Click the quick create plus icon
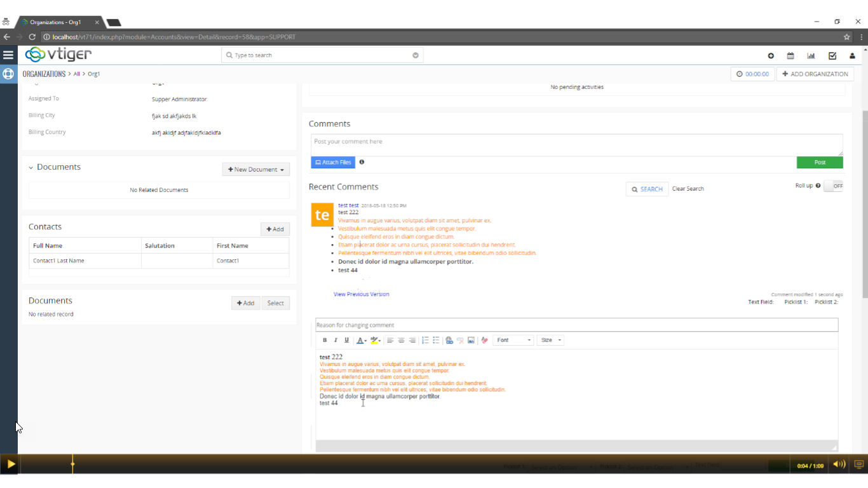This screenshot has width=868, height=488. click(771, 56)
